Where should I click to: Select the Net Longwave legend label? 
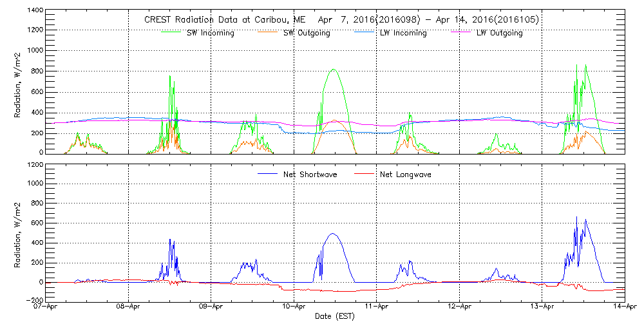[403, 175]
